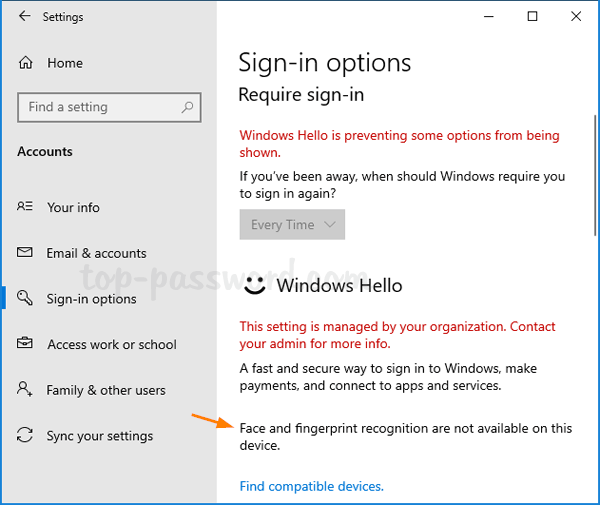600x505 pixels.
Task: Click the back arrow icon in Settings
Action: point(24,16)
